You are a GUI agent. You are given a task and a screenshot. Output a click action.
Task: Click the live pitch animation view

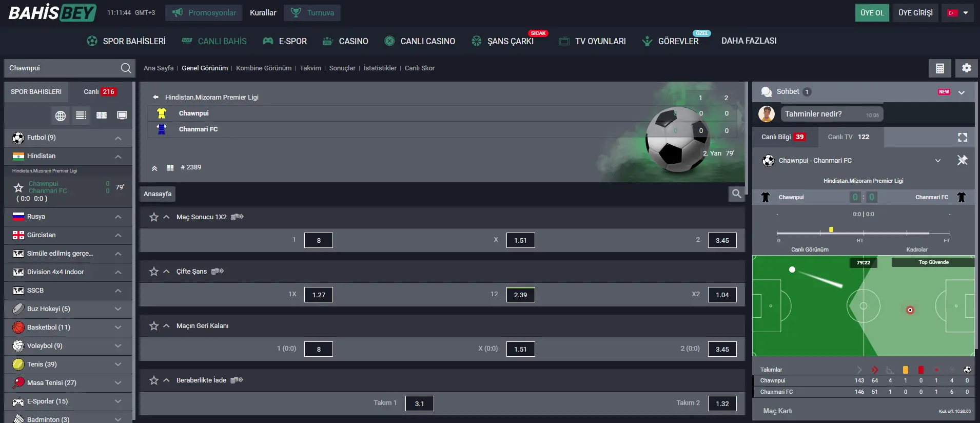(864, 306)
